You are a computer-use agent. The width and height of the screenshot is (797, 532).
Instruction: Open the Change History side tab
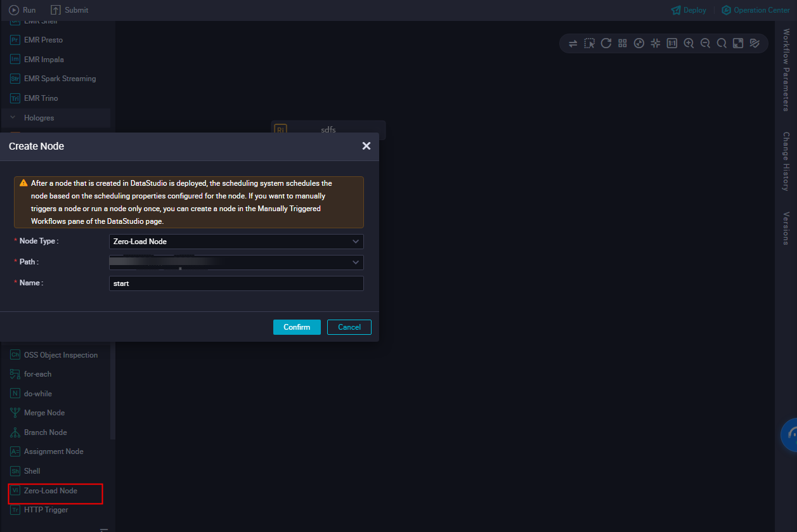tap(786, 161)
